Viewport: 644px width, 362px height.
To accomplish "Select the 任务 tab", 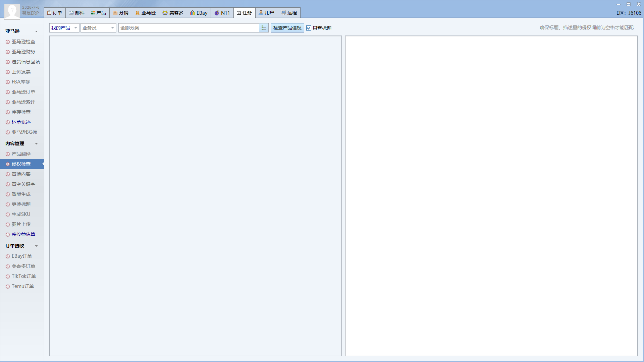I will click(245, 13).
